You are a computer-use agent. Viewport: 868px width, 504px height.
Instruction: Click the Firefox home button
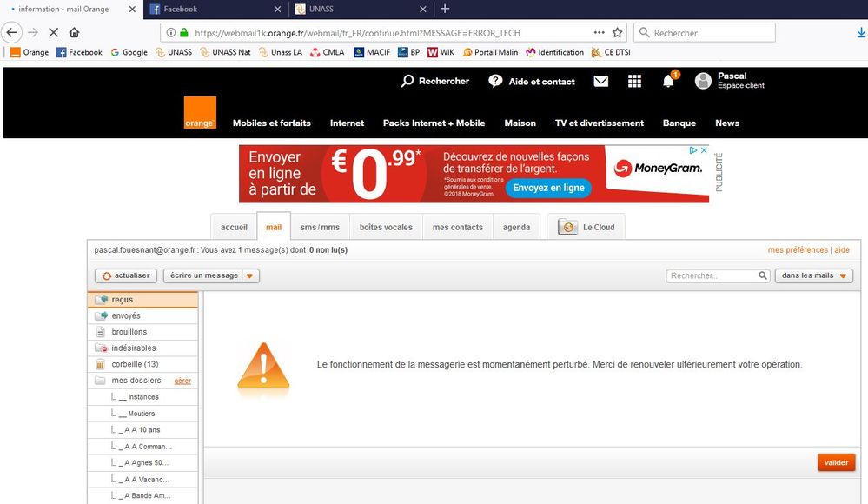[74, 33]
